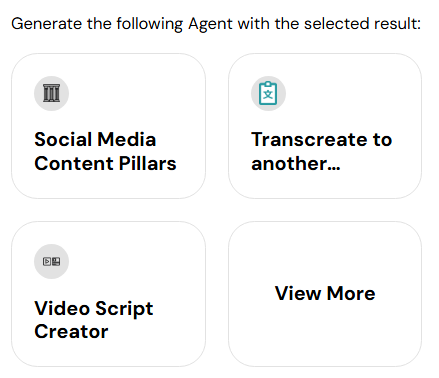The width and height of the screenshot is (439, 378).
Task: Click the pillars icon on Social Media card
Action: pyautogui.click(x=51, y=93)
